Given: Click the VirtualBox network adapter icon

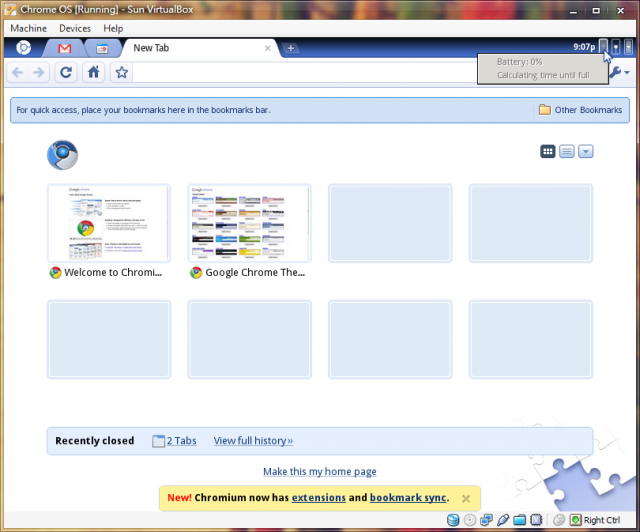Looking at the screenshot, I should 486,520.
